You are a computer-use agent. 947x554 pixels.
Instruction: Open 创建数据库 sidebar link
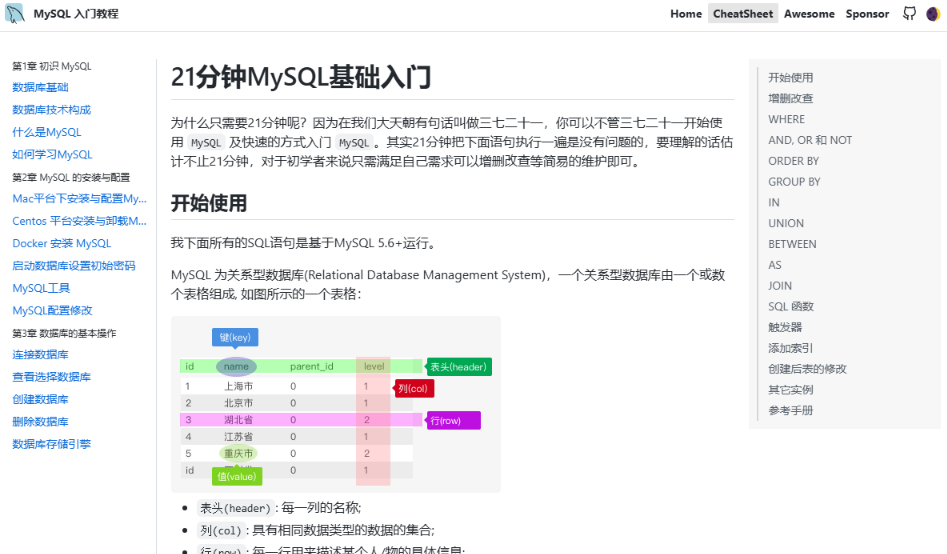[40, 399]
